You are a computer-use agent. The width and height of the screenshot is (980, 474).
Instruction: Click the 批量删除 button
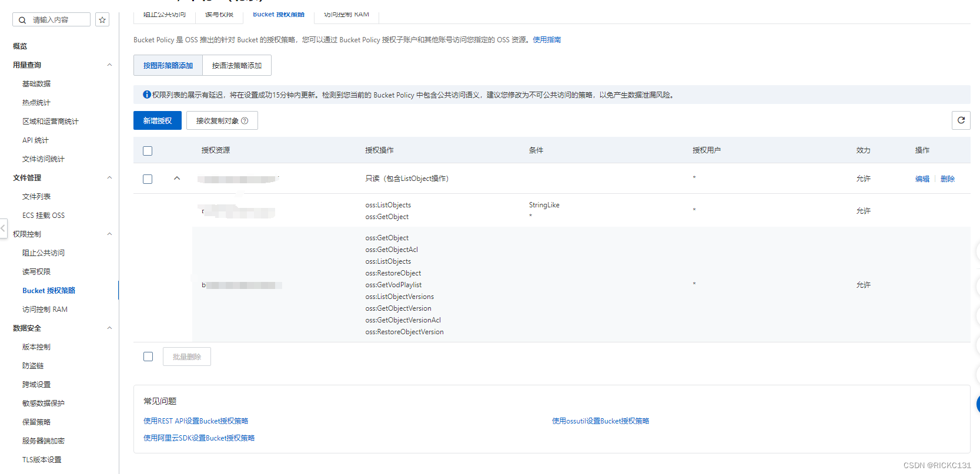coord(187,357)
